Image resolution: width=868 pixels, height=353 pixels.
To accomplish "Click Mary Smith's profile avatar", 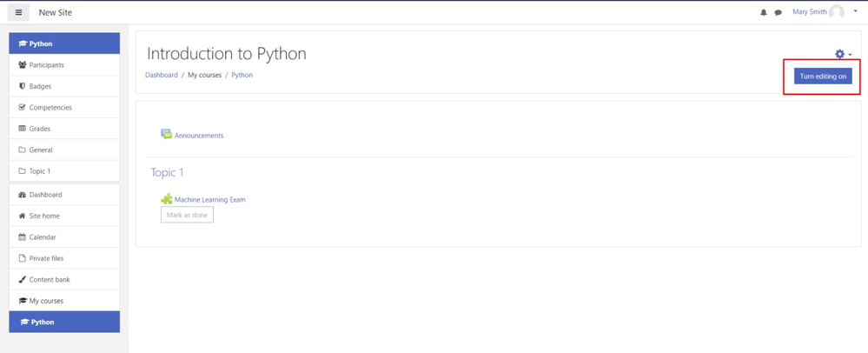I will [x=837, y=12].
